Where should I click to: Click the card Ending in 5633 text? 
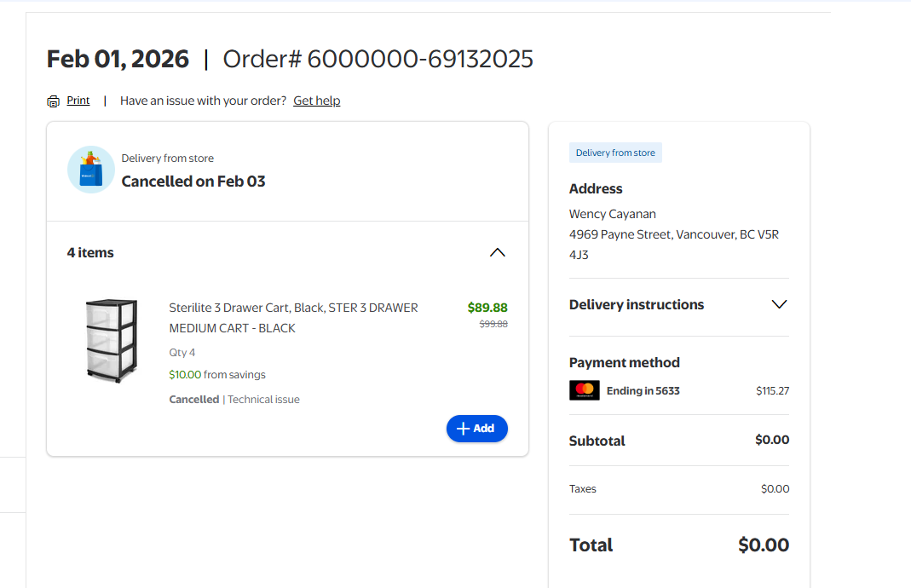[643, 391]
